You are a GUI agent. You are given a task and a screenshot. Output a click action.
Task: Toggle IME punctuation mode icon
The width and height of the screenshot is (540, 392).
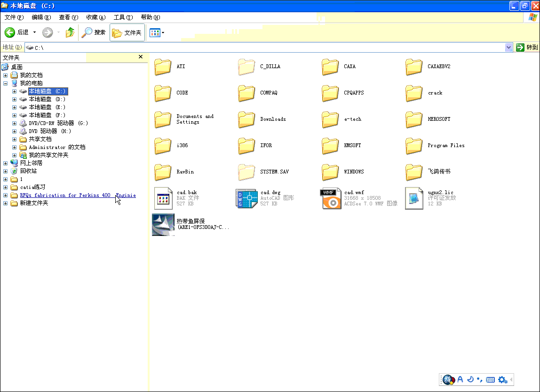point(479,380)
